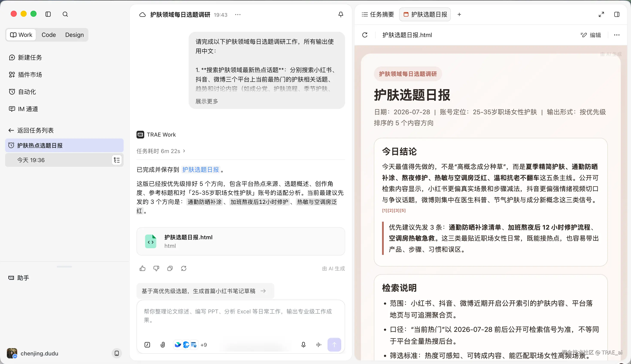Open the slash command icon in input box

pyautogui.click(x=147, y=345)
